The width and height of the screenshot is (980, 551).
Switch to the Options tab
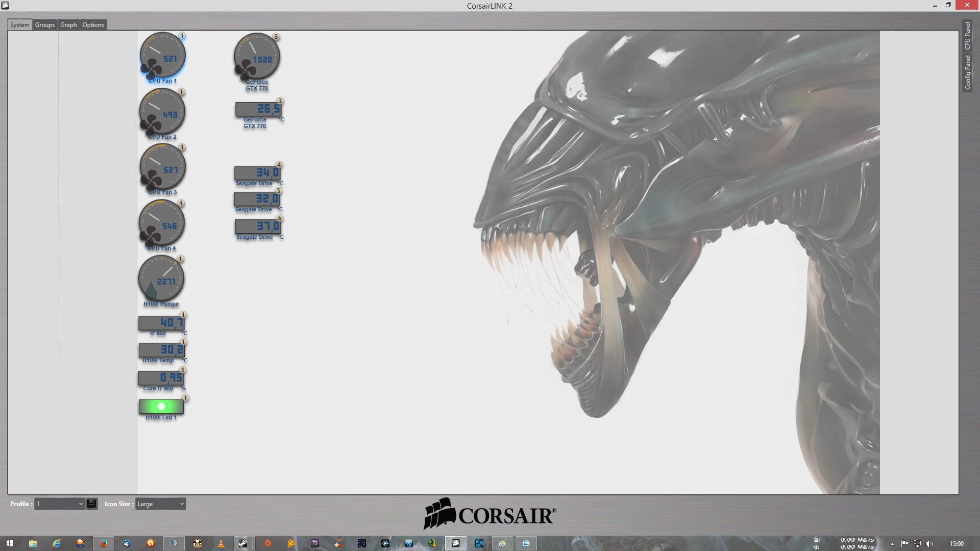pos(93,25)
